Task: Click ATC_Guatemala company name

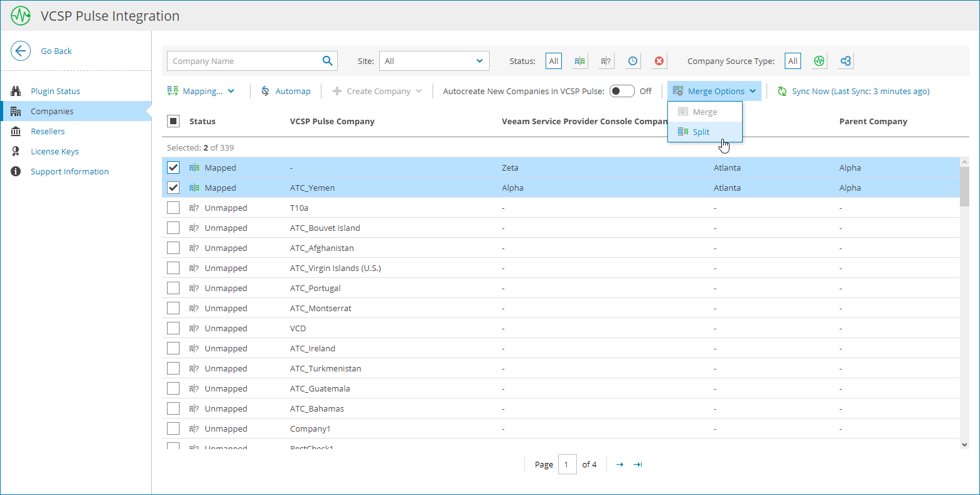Action: 320,388
